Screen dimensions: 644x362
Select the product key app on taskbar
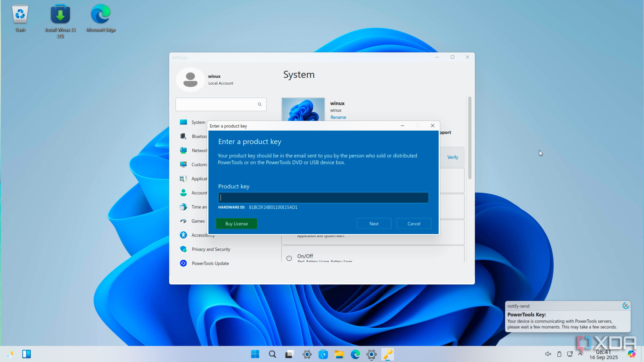click(x=388, y=354)
